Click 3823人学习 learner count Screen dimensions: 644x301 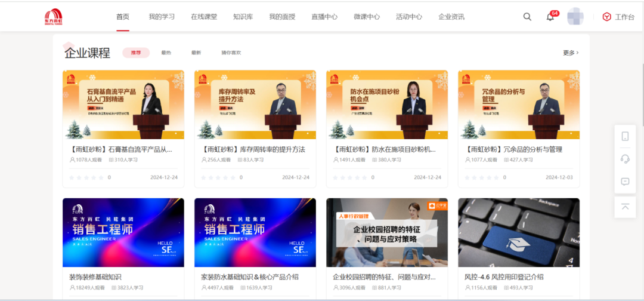point(128,288)
